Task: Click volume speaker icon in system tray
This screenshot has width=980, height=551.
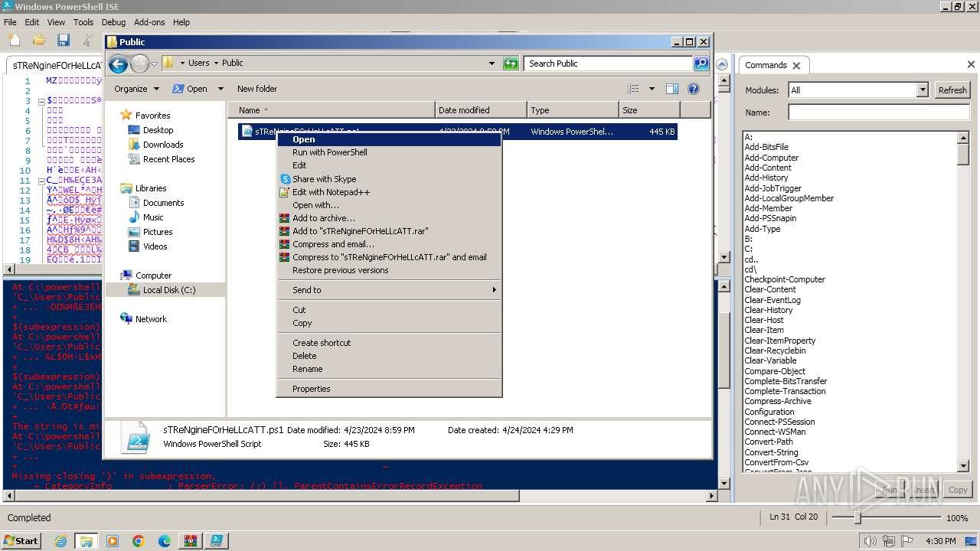Action: click(x=871, y=541)
